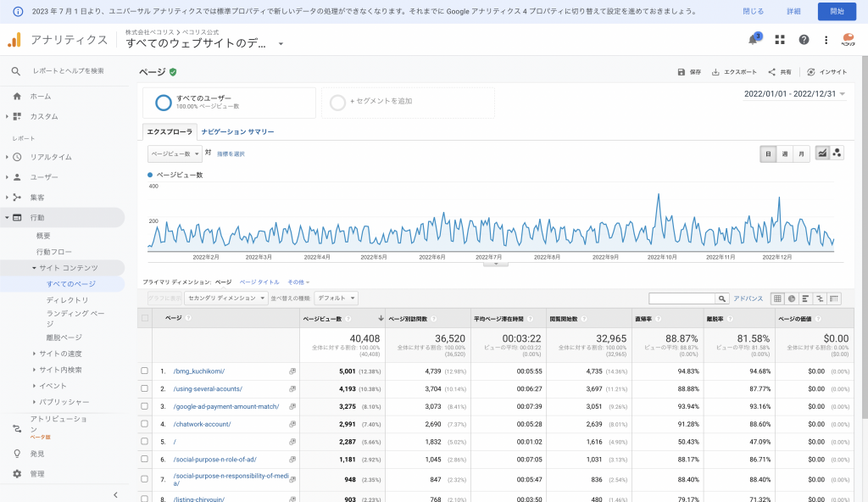The image size is (868, 502).
Task: Click the verified green shield icon
Action: click(x=173, y=72)
